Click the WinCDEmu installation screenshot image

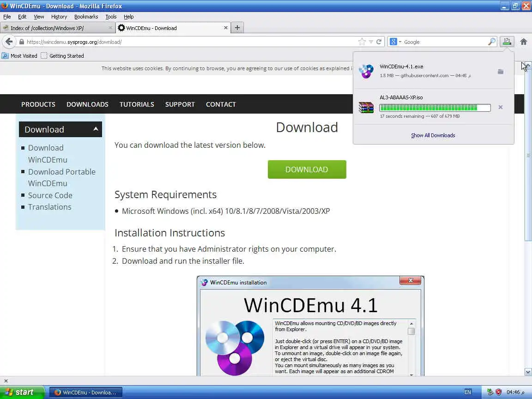[x=310, y=326]
